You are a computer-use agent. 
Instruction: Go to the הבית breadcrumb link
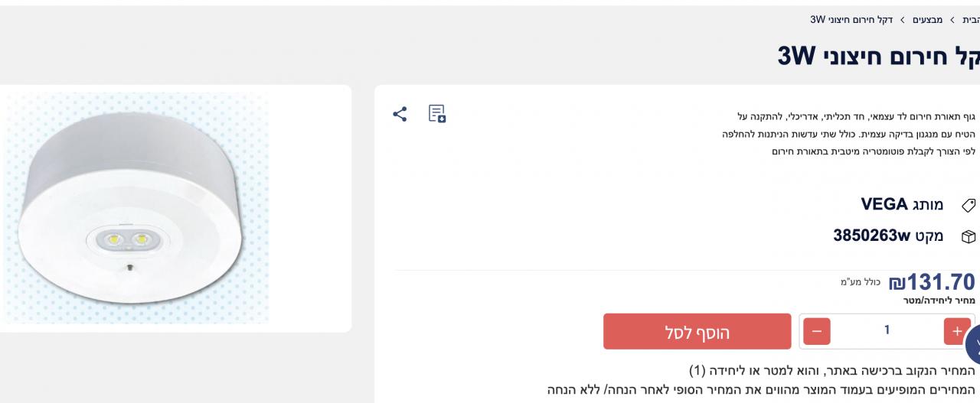[x=972, y=19]
